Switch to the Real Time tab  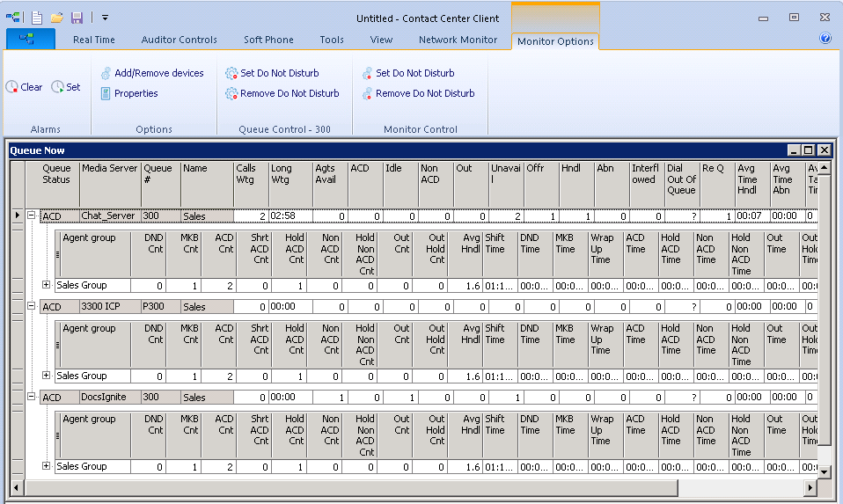point(94,40)
